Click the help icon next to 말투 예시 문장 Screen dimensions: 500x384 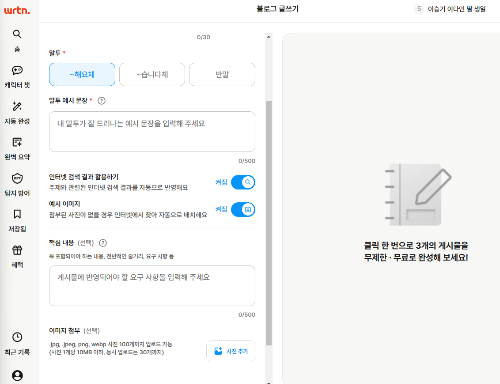[102, 101]
